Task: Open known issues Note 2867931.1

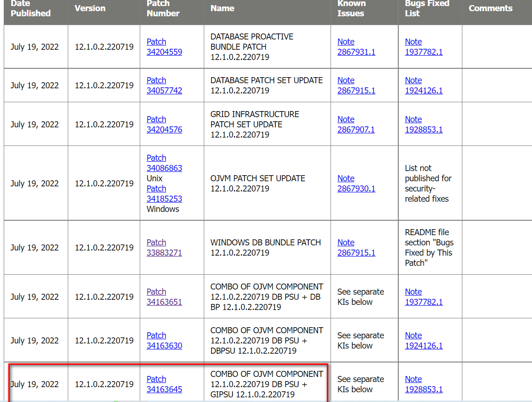Action: tap(356, 47)
